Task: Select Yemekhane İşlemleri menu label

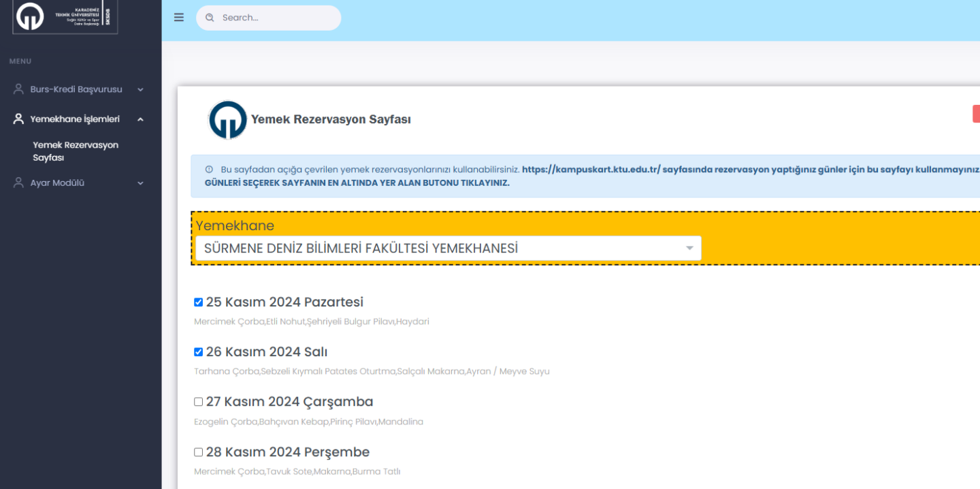Action: tap(75, 119)
